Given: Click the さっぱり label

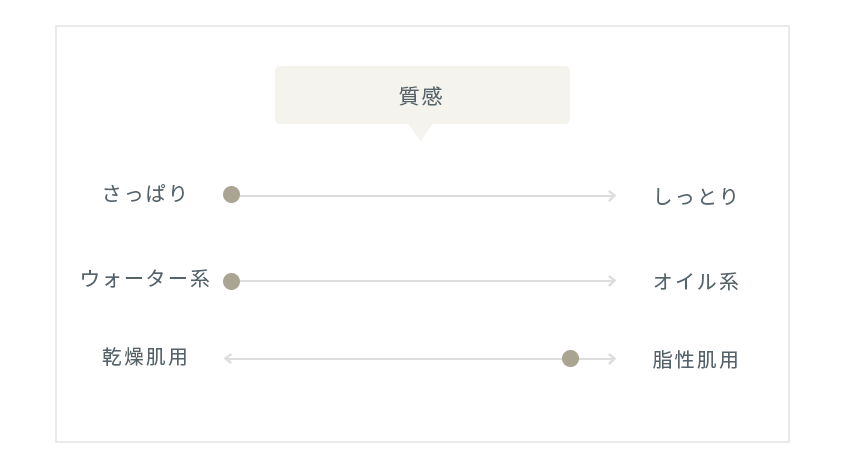Looking at the screenshot, I should (145, 193).
